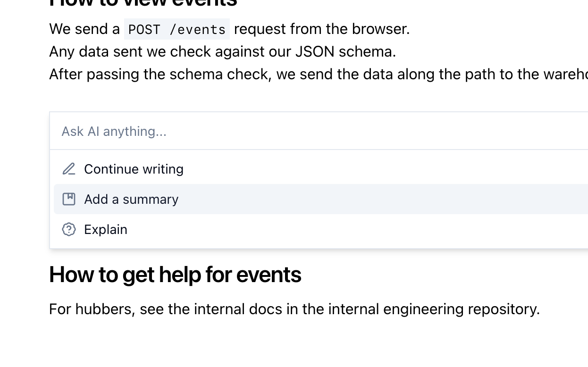588x367 pixels.
Task: Click the pencil icon beside Continue writing
Action: (x=69, y=169)
